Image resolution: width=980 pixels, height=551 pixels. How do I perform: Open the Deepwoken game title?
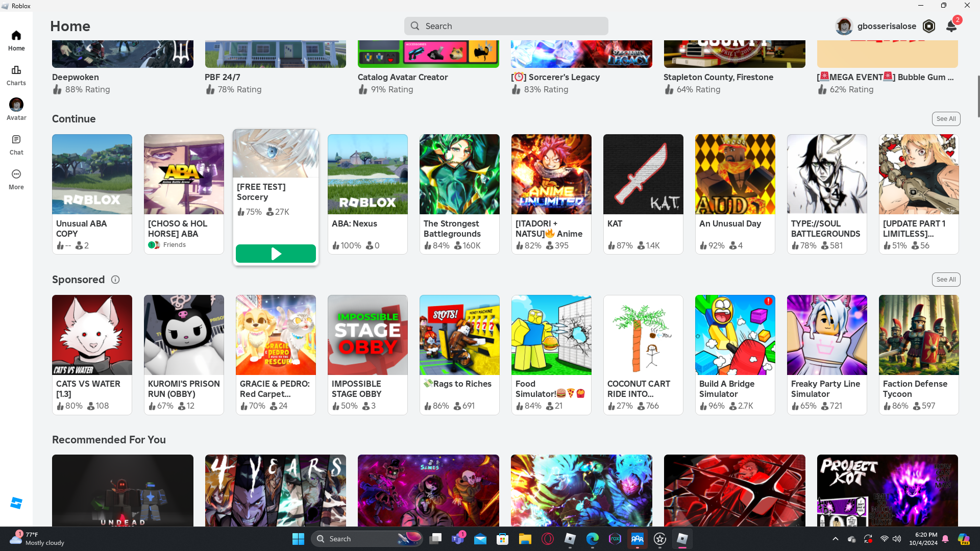76,77
